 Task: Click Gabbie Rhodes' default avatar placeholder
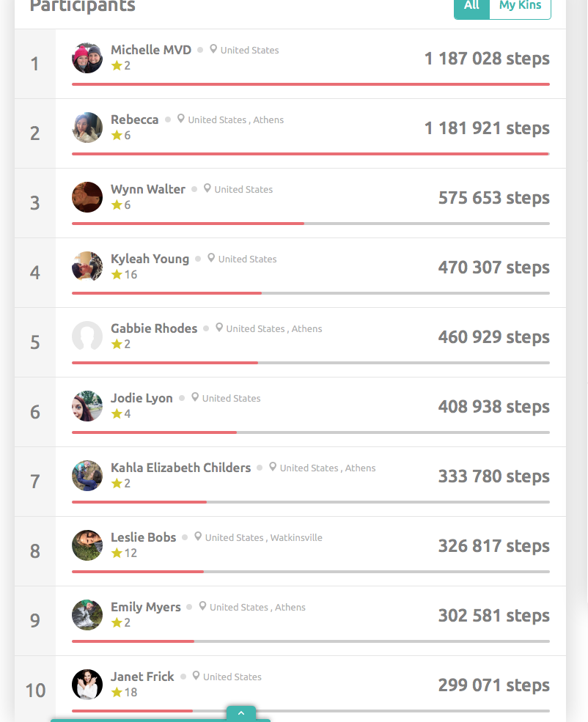[x=87, y=336]
